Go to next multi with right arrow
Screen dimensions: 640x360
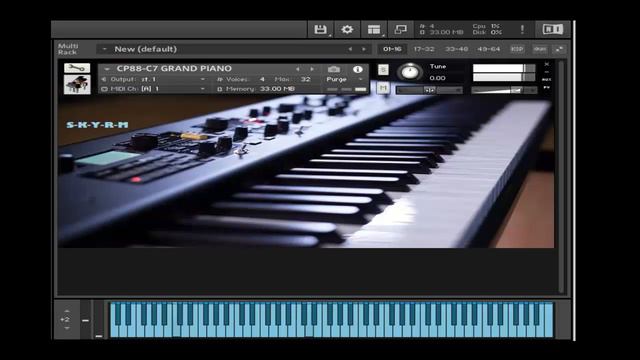[x=364, y=49]
